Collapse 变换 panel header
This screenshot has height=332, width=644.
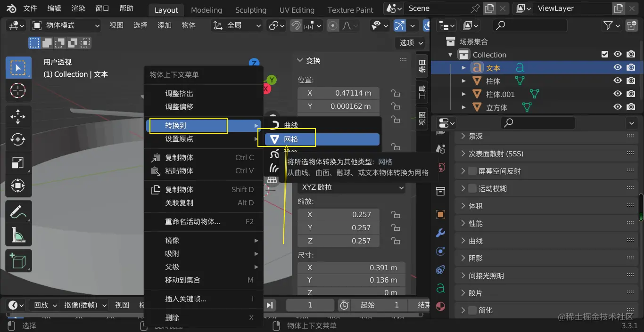click(352, 60)
